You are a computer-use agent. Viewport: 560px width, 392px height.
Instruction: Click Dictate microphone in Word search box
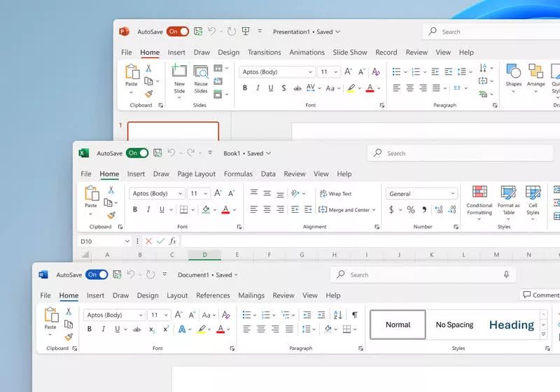[x=506, y=274]
